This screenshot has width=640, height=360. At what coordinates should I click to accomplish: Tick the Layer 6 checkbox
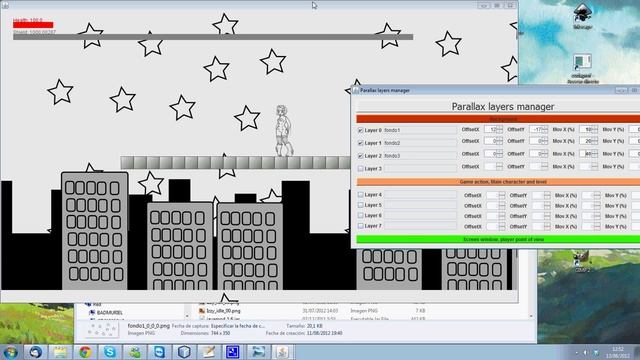360,215
